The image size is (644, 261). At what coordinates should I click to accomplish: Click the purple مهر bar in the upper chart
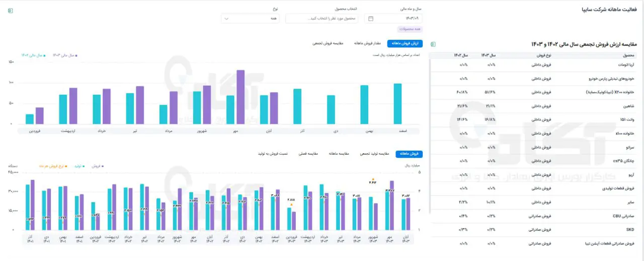pyautogui.click(x=240, y=97)
